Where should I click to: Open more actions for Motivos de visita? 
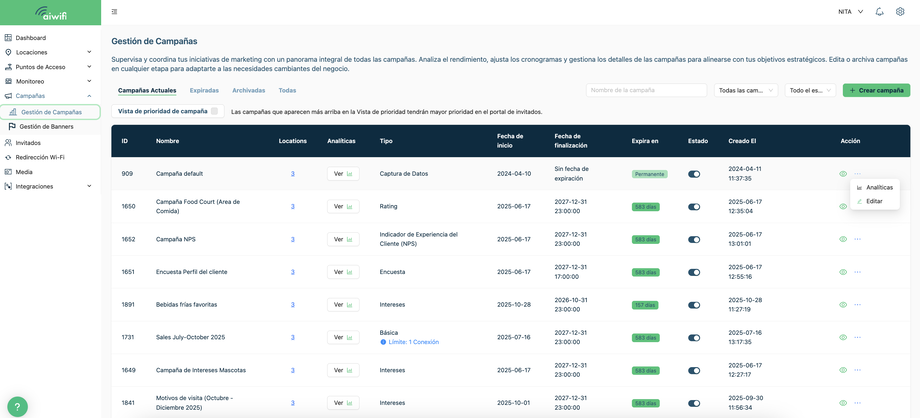click(858, 403)
